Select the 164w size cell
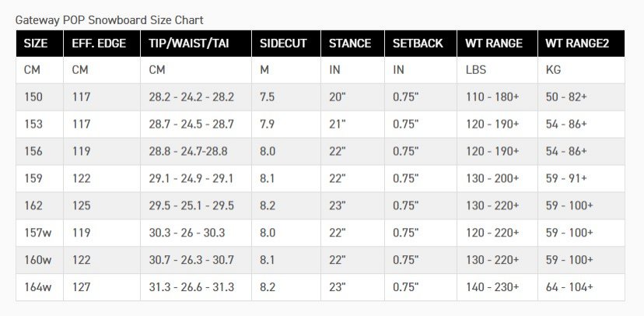Screen dimensions: 644x316 40,287
